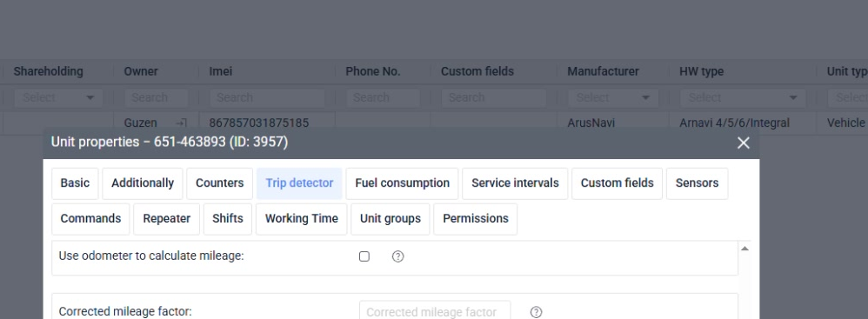Image resolution: width=868 pixels, height=319 pixels.
Task: Open the Commands tab
Action: pyautogui.click(x=90, y=219)
